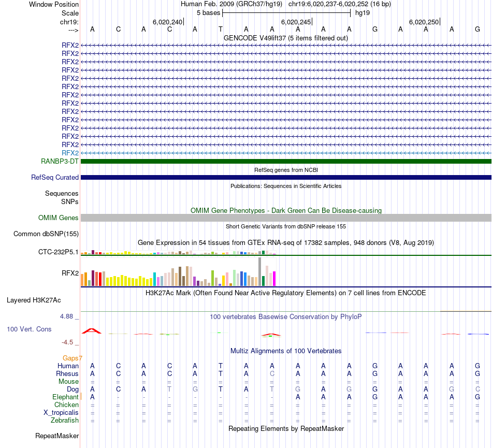Click the CTC-232P5.1 tissue expression bar chart
The image size is (492, 448).
click(x=178, y=253)
